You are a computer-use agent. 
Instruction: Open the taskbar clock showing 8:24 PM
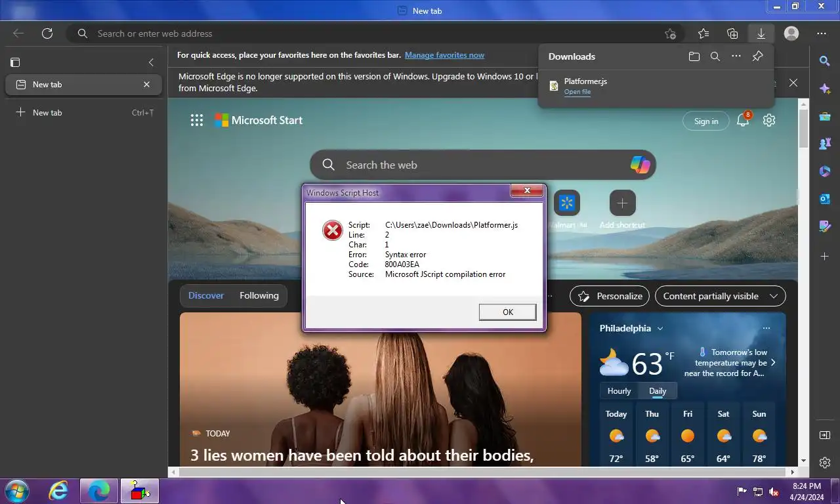pyautogui.click(x=807, y=492)
